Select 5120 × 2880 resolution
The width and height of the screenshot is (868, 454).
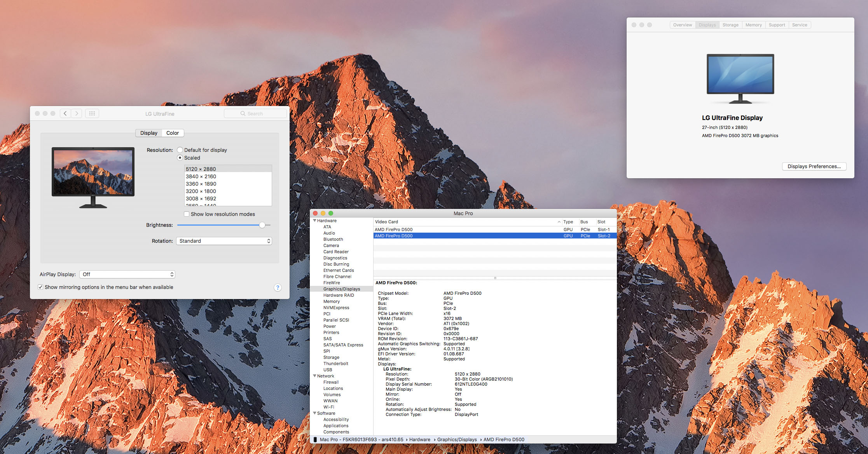(228, 169)
